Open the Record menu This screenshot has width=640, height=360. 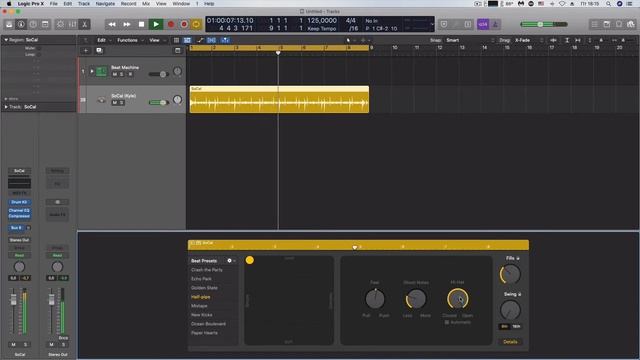point(128,4)
